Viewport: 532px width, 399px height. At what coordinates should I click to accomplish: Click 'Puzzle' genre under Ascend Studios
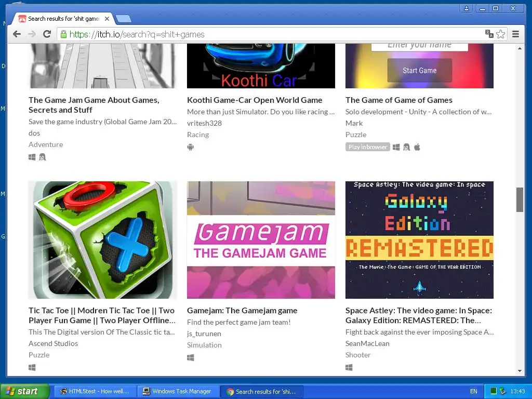click(39, 355)
